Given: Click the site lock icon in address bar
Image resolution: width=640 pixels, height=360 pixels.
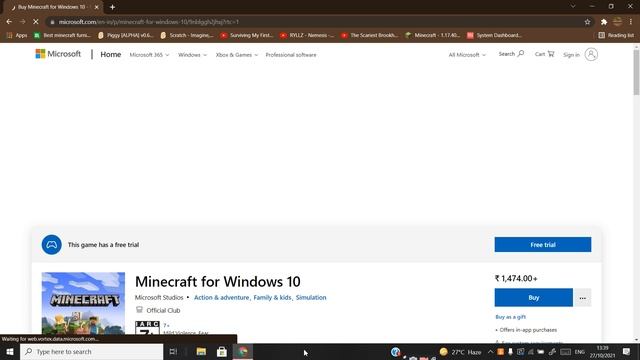Looking at the screenshot, I should pyautogui.click(x=52, y=22).
